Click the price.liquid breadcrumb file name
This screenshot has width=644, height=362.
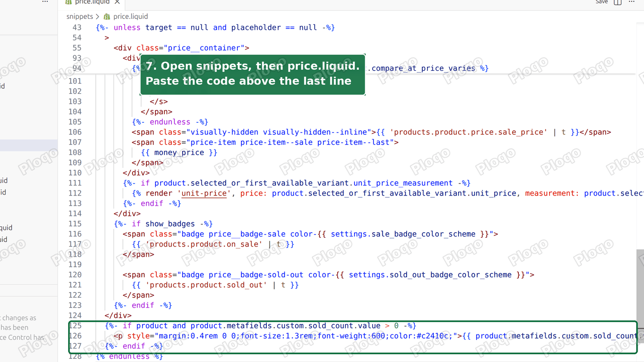tap(131, 17)
